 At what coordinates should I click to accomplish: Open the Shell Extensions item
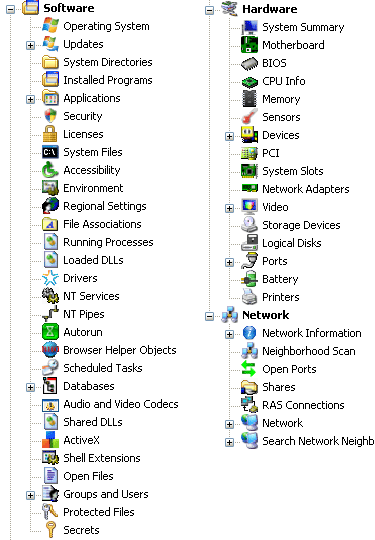tap(102, 458)
